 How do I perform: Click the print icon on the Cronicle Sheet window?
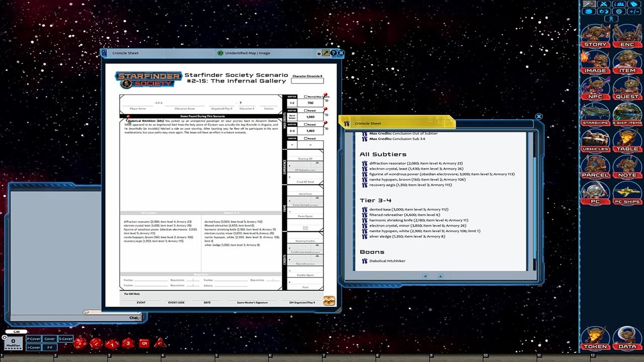(319, 53)
